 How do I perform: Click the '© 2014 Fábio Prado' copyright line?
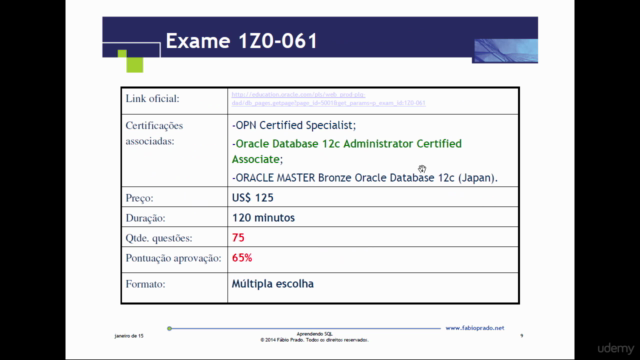(314, 340)
